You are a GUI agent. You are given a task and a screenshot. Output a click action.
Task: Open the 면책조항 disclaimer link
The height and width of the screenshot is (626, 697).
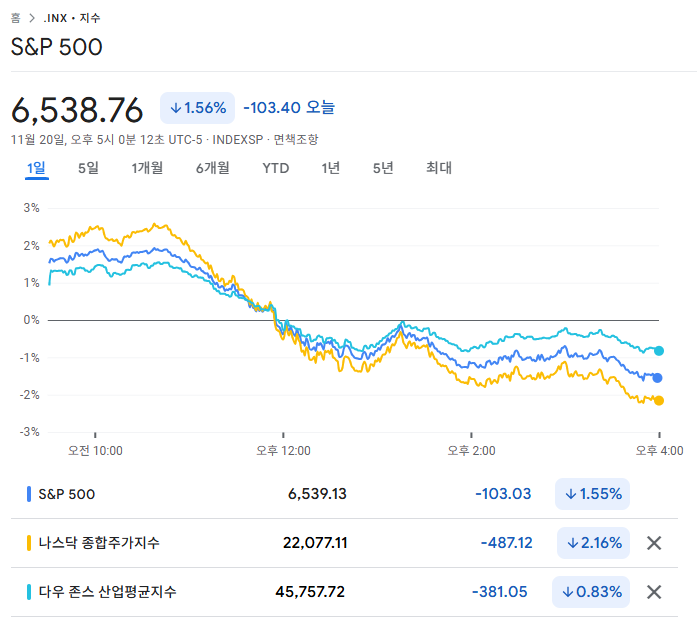coord(296,139)
